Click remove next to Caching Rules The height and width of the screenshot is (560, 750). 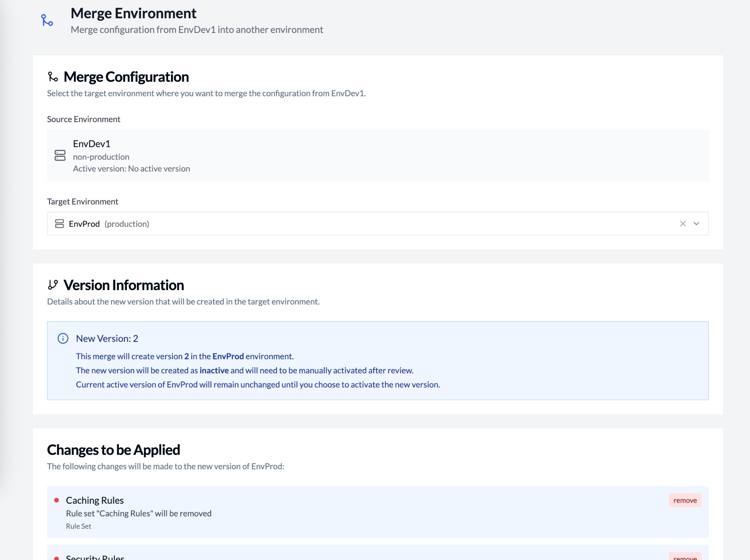point(685,500)
